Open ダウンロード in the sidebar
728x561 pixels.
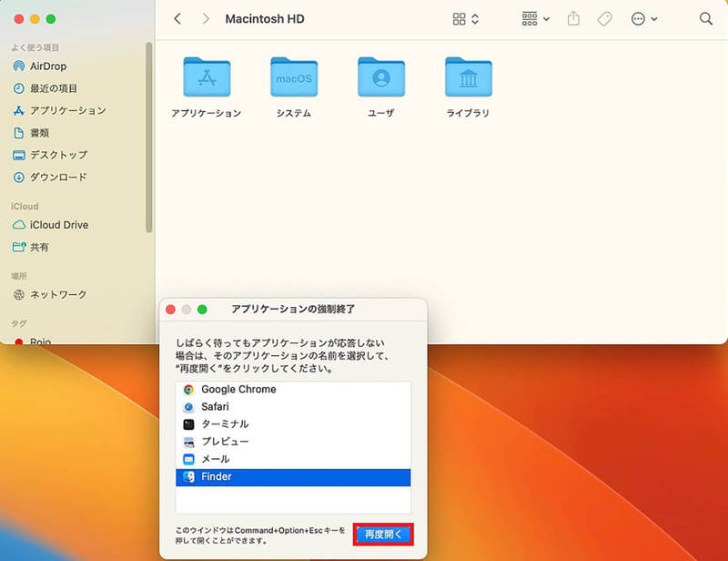(50, 177)
